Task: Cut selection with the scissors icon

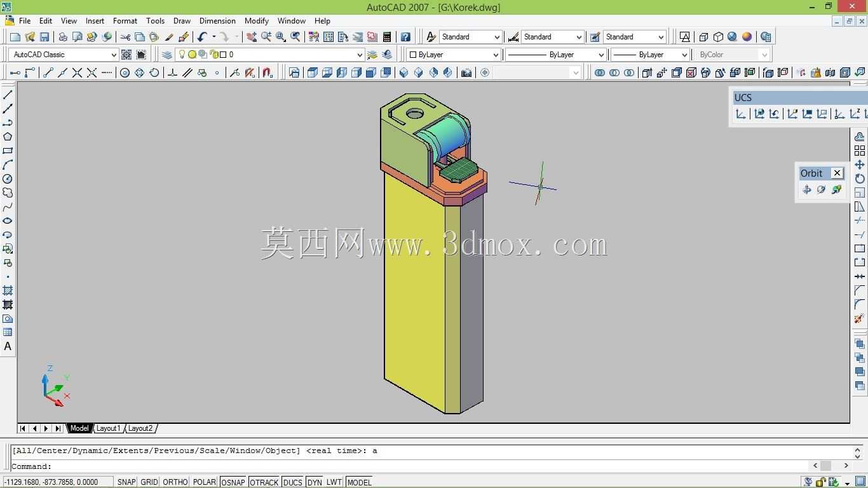Action: (125, 37)
